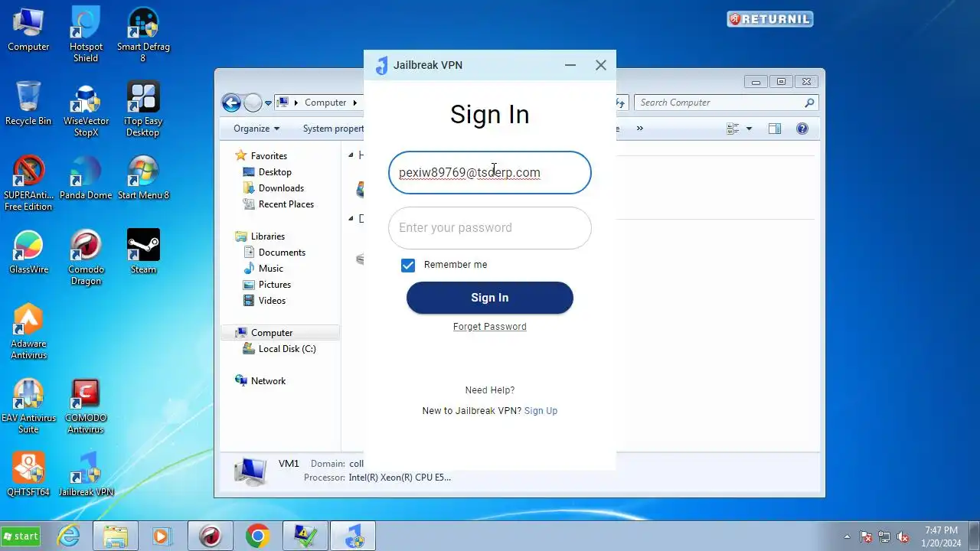Image resolution: width=980 pixels, height=551 pixels.
Task: Launch Jailbreak VPN desktop shortcut
Action: point(86,475)
